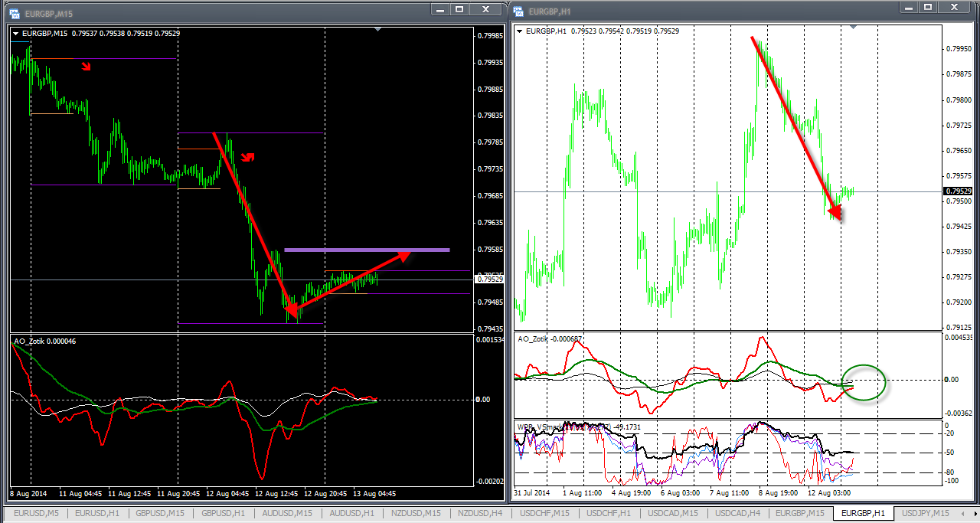Maximize the EURGBP,M15 chart window
The image size is (980, 523).
point(460,9)
